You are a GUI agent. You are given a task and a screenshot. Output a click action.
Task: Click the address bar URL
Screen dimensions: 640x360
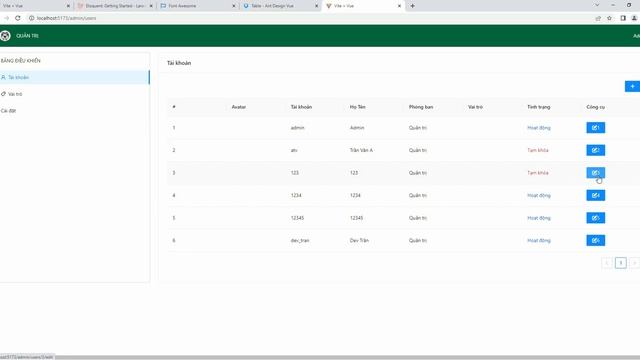click(x=66, y=18)
